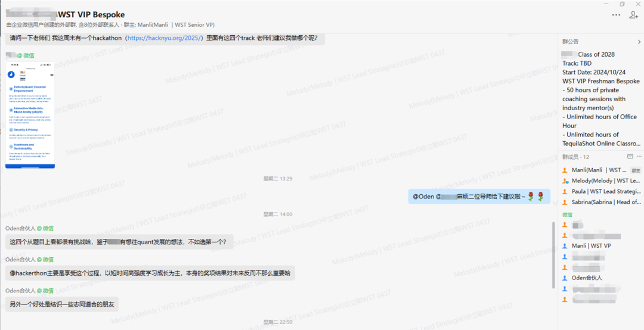Click the avatar icon next to Sabrina
The width and height of the screenshot is (644, 330).
pos(565,202)
